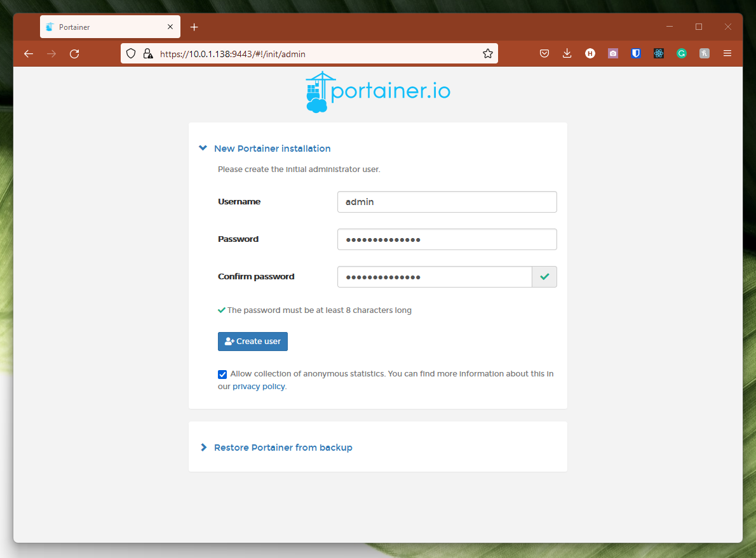This screenshot has width=756, height=558.
Task: Bookmark this page with the star
Action: click(x=487, y=53)
